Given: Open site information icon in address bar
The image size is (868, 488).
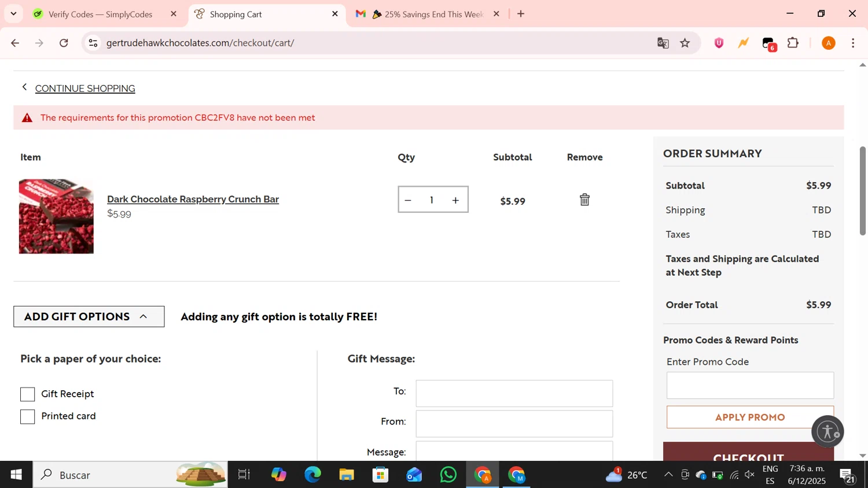Looking at the screenshot, I should 93,43.
